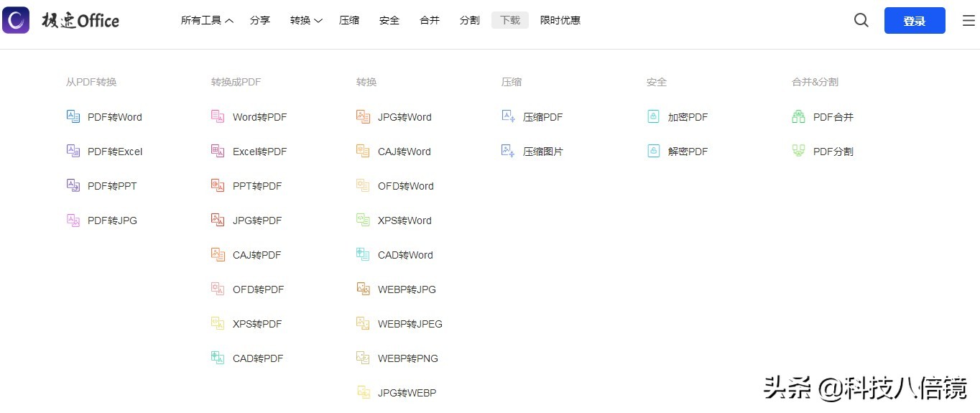The width and height of the screenshot is (980, 413).
Task: Collapse the 所有工具 dropdown
Action: pyautogui.click(x=207, y=21)
